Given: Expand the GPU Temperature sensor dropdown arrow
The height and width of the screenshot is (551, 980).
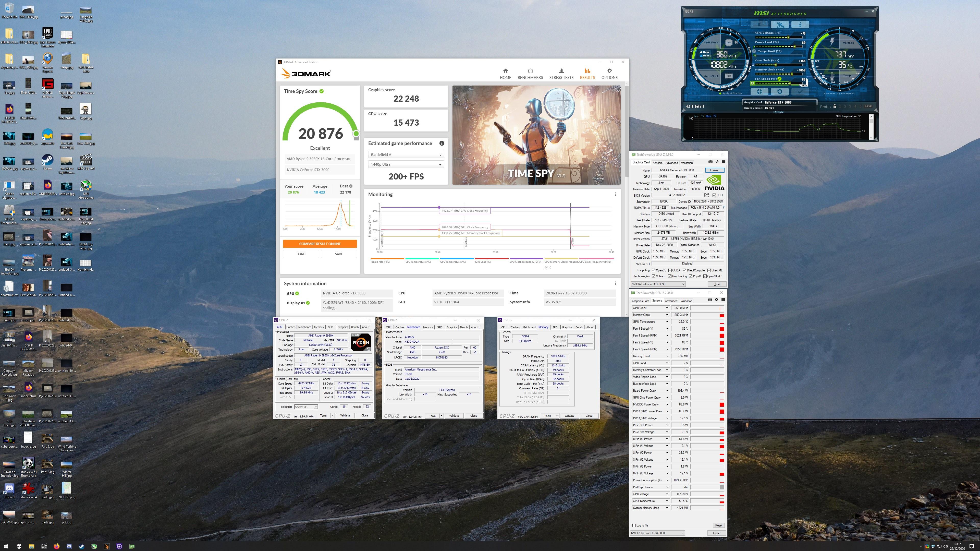Looking at the screenshot, I should coord(667,321).
